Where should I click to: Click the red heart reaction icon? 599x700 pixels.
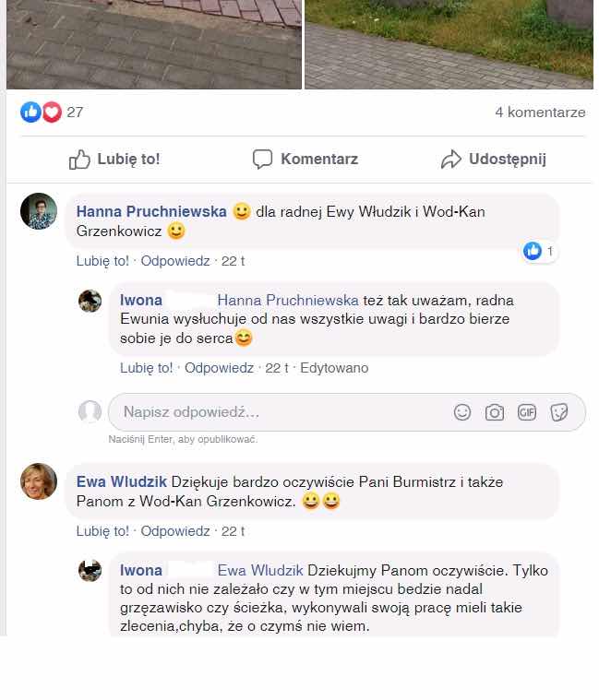click(x=52, y=112)
